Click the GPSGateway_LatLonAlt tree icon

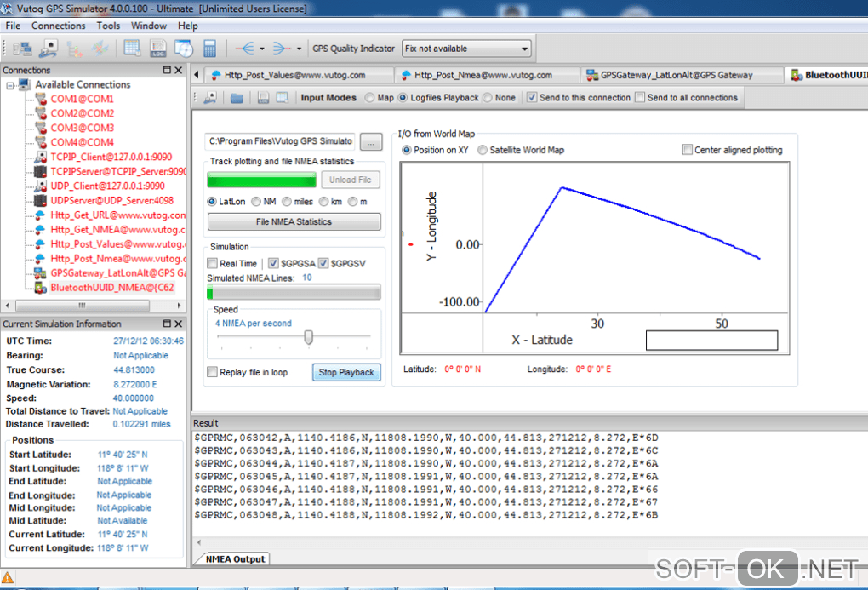[40, 273]
